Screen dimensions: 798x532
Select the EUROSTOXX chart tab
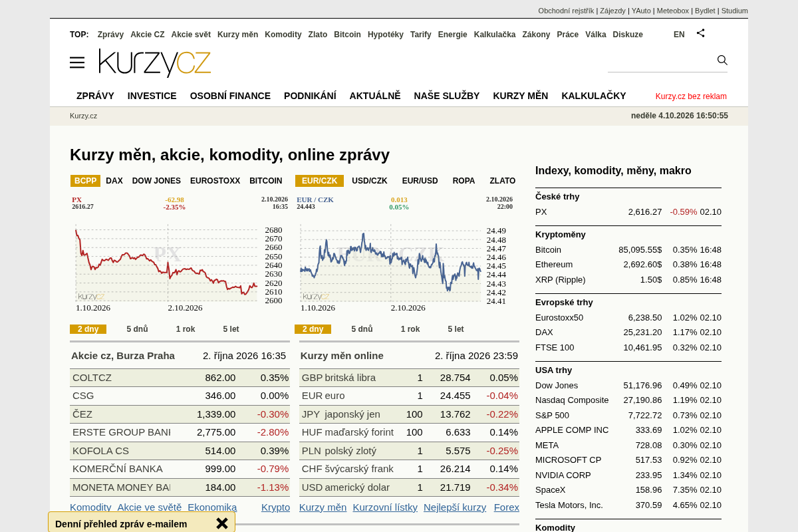pyautogui.click(x=215, y=181)
